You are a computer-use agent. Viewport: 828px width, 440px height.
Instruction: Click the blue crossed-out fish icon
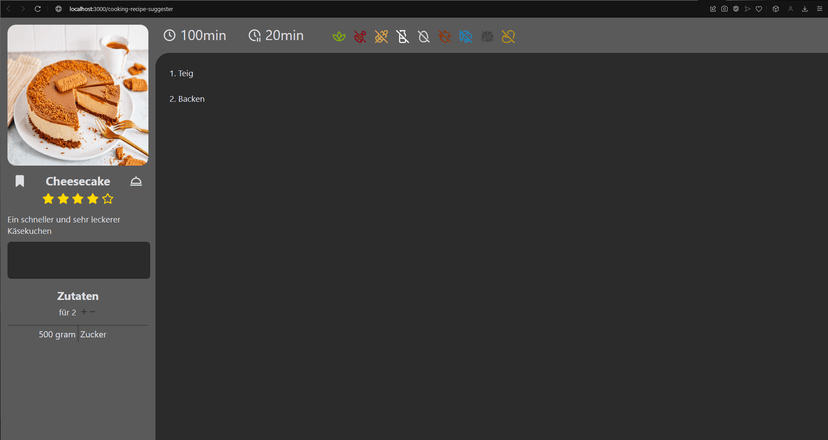[x=465, y=37]
